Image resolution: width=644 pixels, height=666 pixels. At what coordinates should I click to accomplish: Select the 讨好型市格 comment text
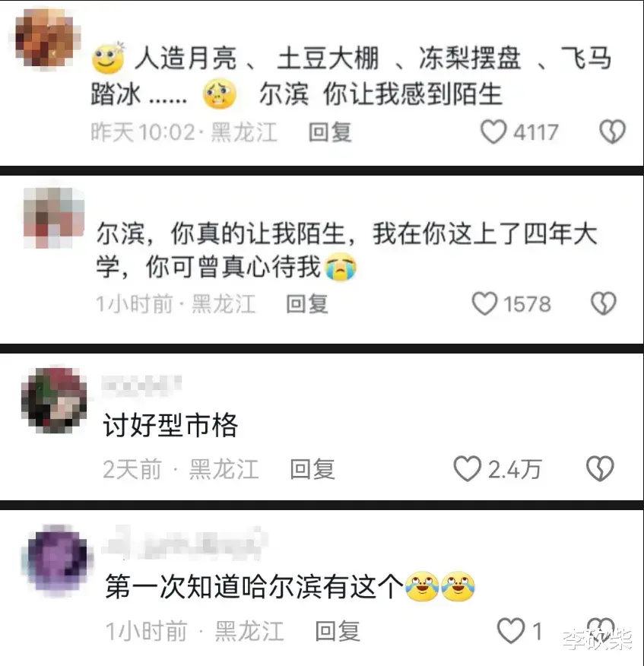coord(170,425)
